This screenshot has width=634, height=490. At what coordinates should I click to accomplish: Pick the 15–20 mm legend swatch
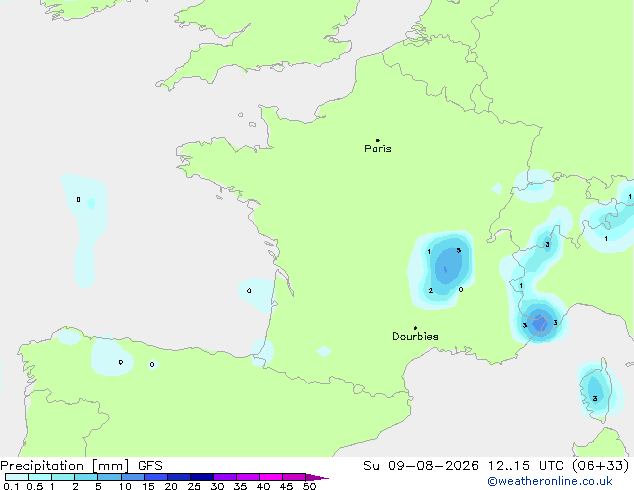tap(155, 477)
